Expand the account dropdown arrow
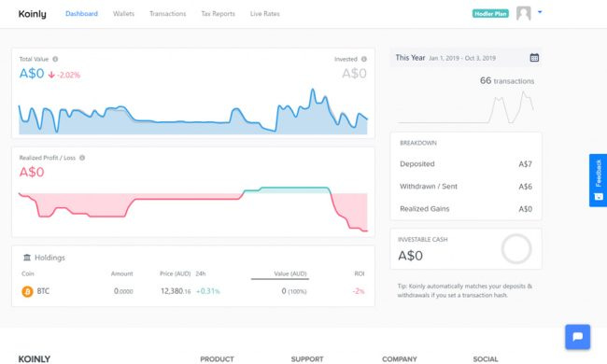 click(540, 12)
